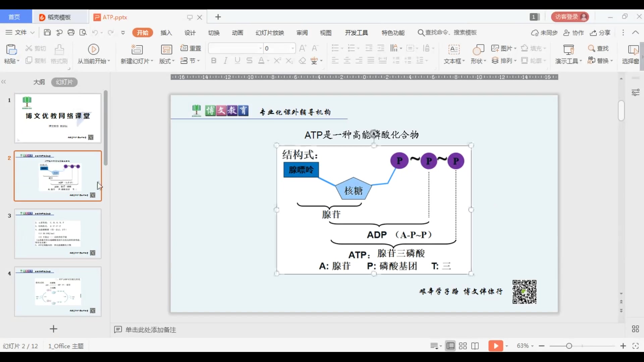The image size is (644, 362).
Task: Open the Slide Show (幻灯片放映) tab
Action: 270,33
